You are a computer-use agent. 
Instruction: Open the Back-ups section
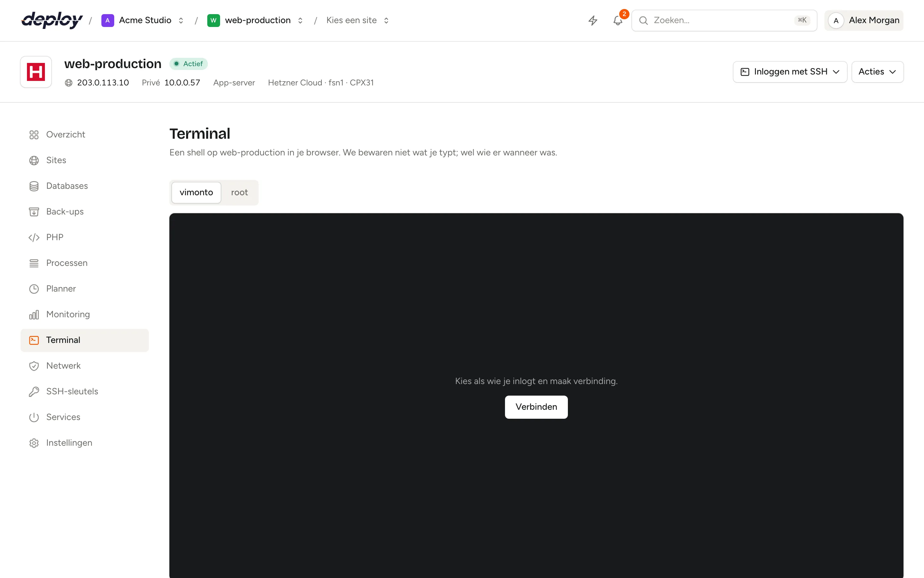pyautogui.click(x=85, y=212)
